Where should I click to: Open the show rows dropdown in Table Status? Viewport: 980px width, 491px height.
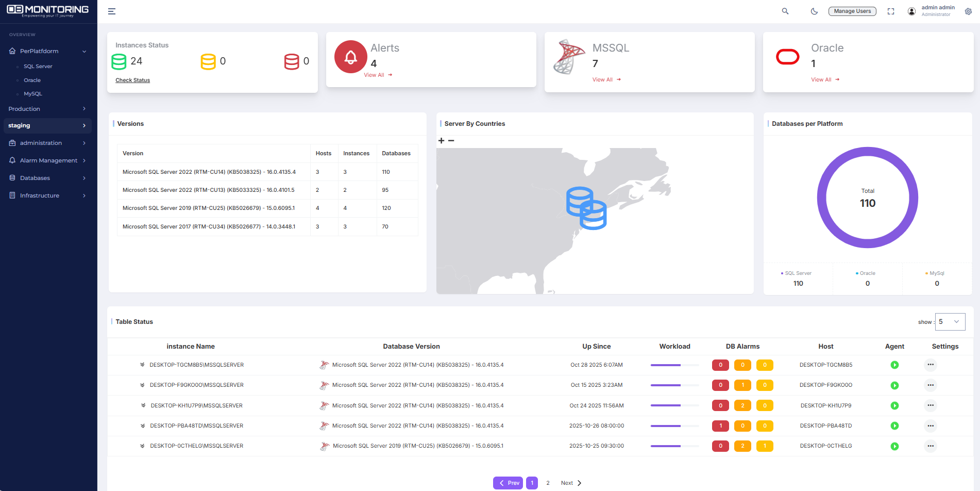pyautogui.click(x=950, y=321)
